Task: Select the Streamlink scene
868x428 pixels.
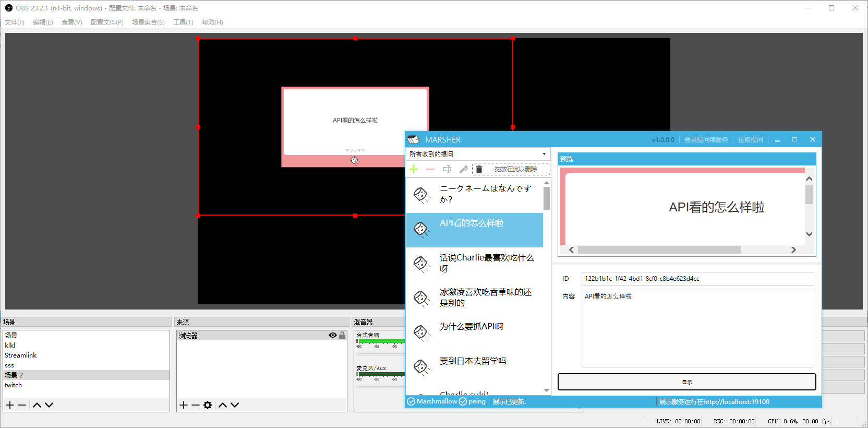Action: click(x=86, y=355)
